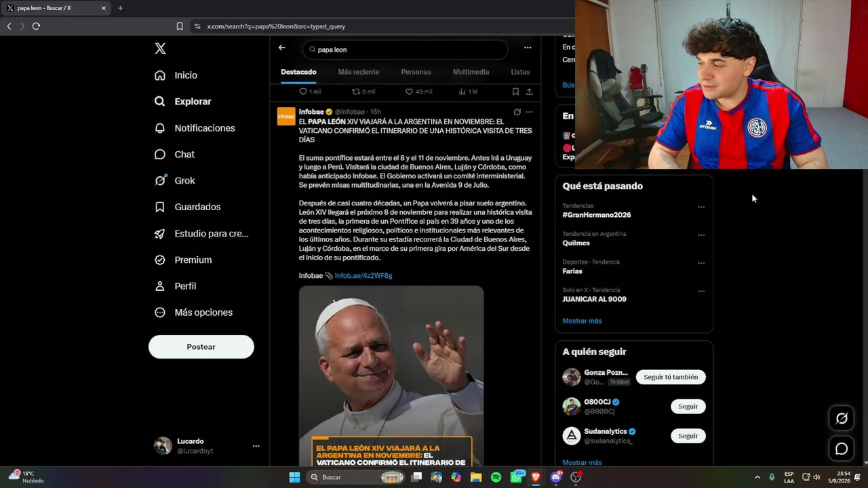This screenshot has width=868, height=488.
Task: Switch to the Listas tab
Action: pyautogui.click(x=520, y=72)
